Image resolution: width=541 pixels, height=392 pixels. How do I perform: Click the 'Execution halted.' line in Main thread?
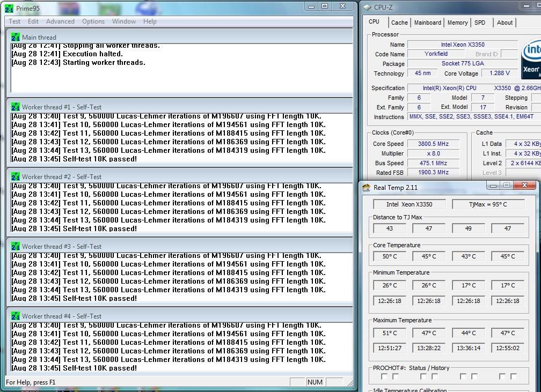tap(67, 54)
